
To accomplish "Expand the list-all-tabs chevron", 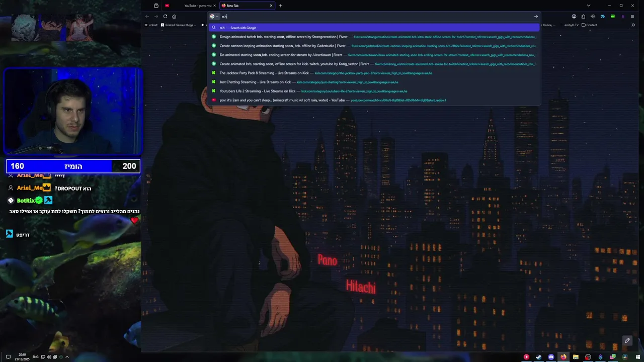I will [x=588, y=6].
